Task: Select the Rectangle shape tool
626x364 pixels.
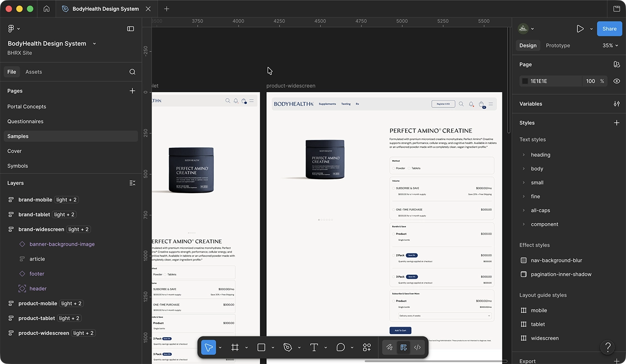Action: (x=261, y=347)
